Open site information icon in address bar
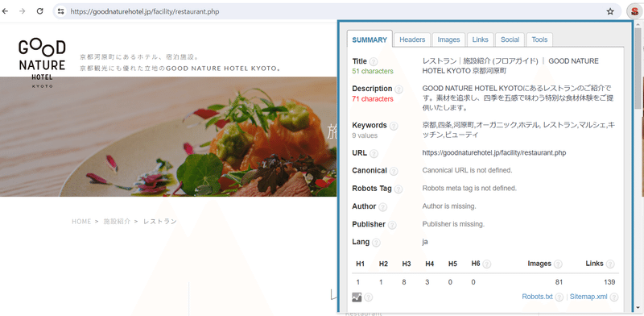 coord(61,11)
